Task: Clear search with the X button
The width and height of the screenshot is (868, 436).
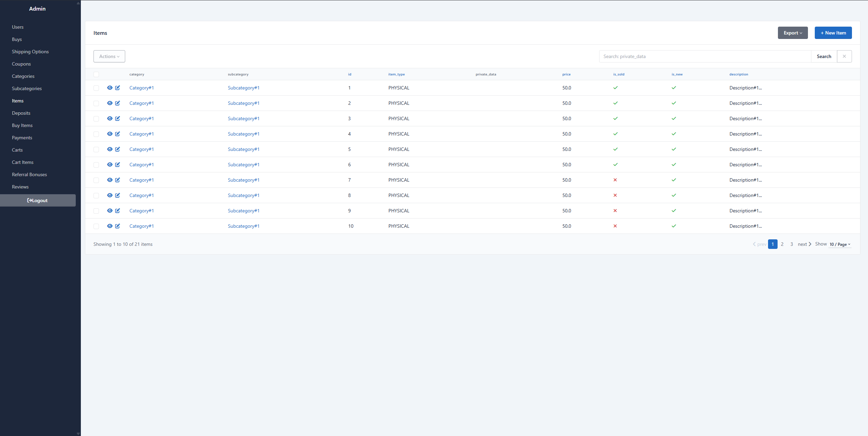Action: [x=844, y=56]
